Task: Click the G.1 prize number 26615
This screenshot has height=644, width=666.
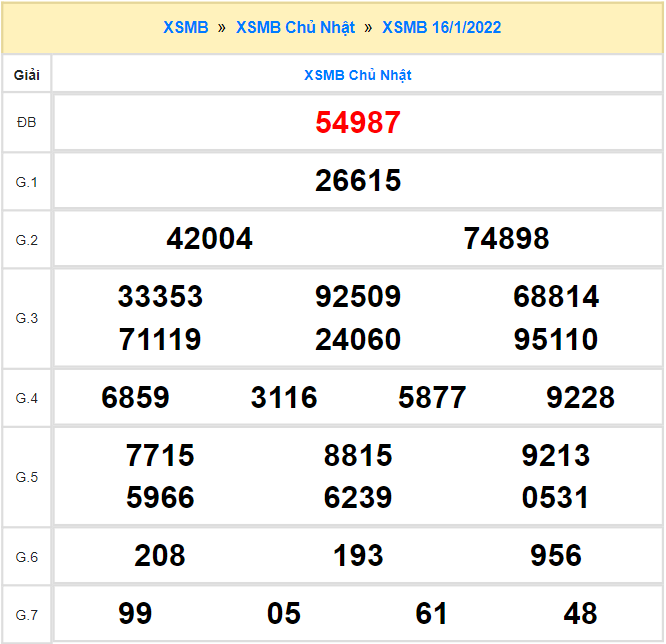Action: pos(357,181)
